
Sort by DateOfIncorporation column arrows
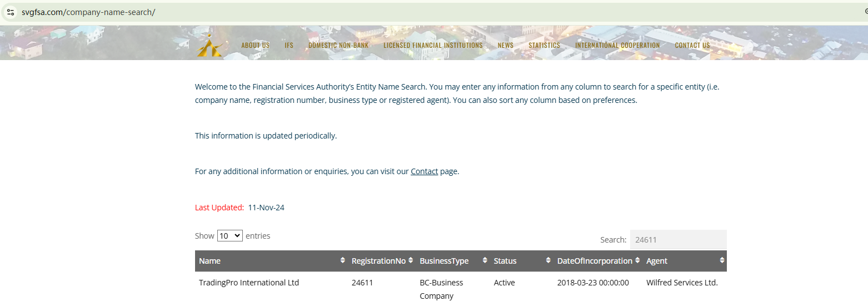(638, 261)
